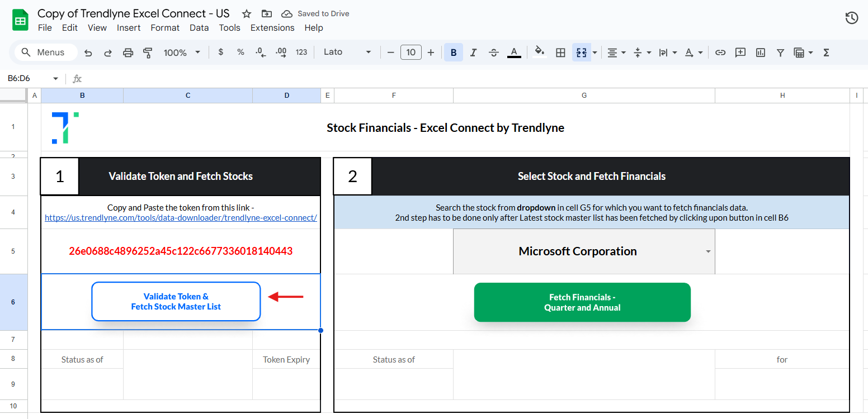
Task: Open merge cells dropdown arrow
Action: [x=595, y=53]
